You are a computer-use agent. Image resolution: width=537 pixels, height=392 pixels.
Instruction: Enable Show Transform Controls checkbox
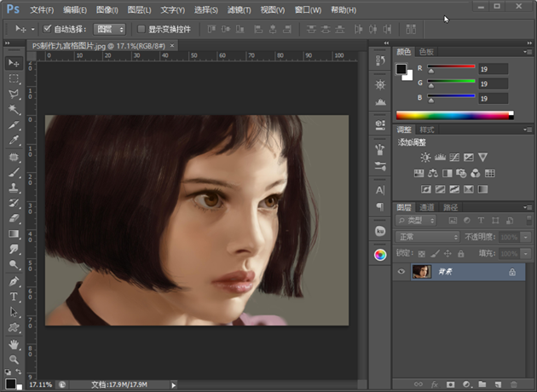(x=141, y=29)
